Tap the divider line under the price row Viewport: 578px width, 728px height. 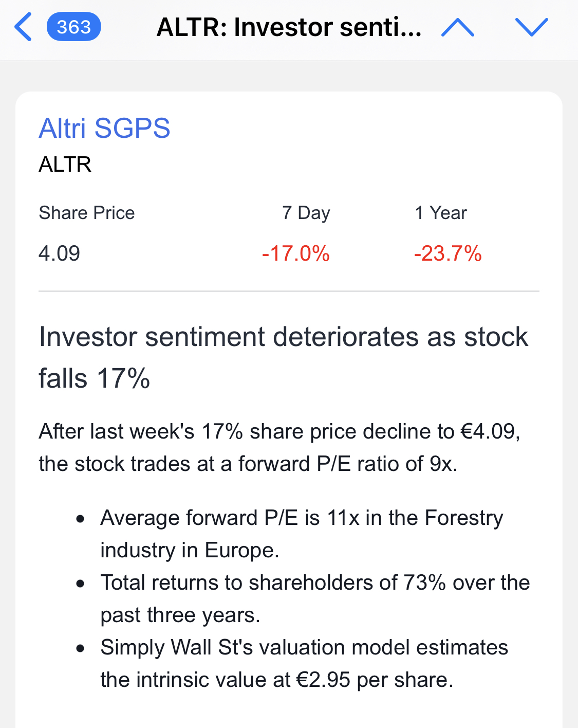(289, 291)
